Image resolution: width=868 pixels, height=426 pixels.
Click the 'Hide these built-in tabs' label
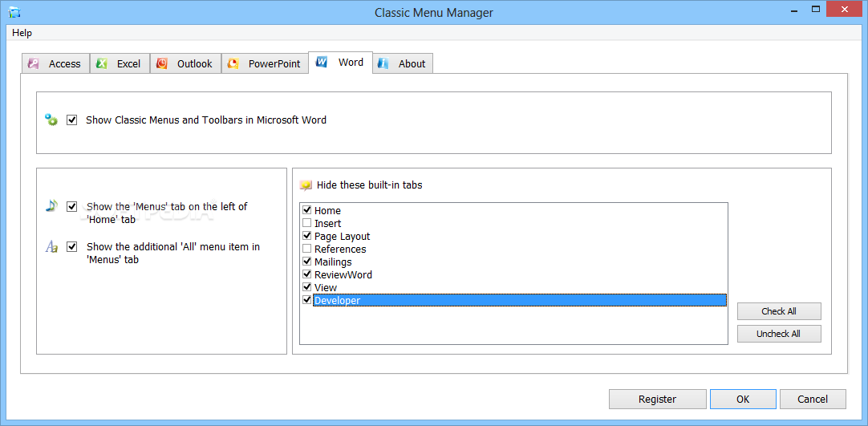point(369,185)
